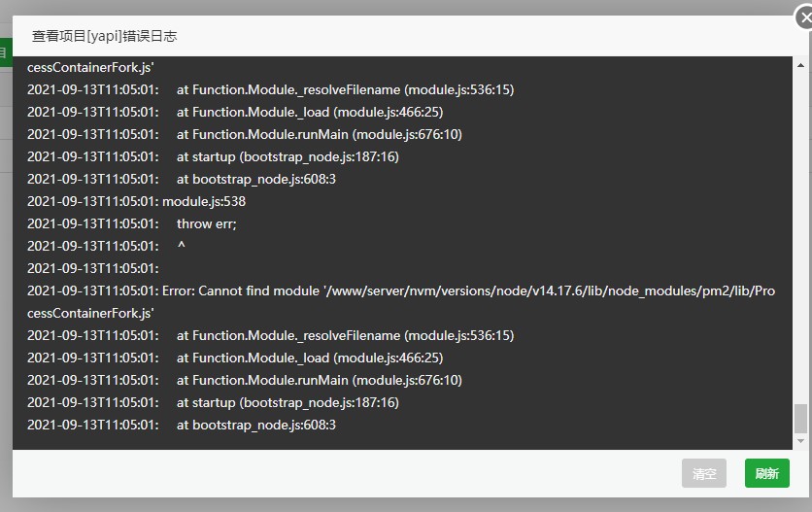Click the Function.Module._load line following the Error message
The image size is (812, 512).
click(235, 358)
